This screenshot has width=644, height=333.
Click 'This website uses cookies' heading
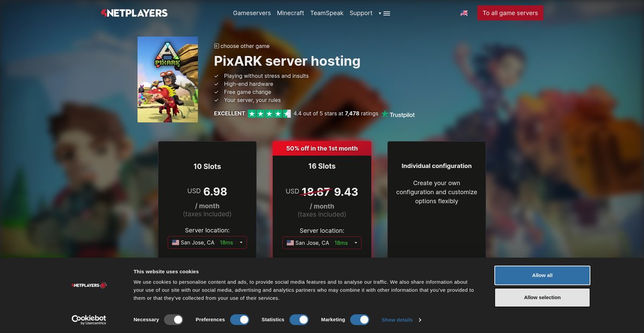166,272
